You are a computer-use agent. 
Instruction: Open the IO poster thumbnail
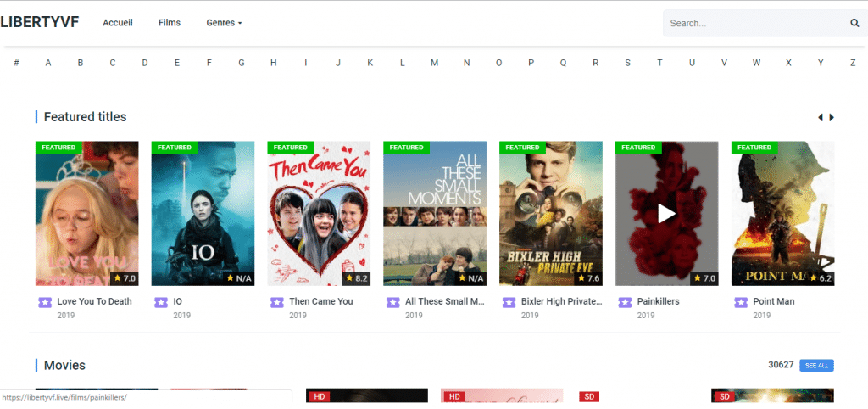[203, 213]
